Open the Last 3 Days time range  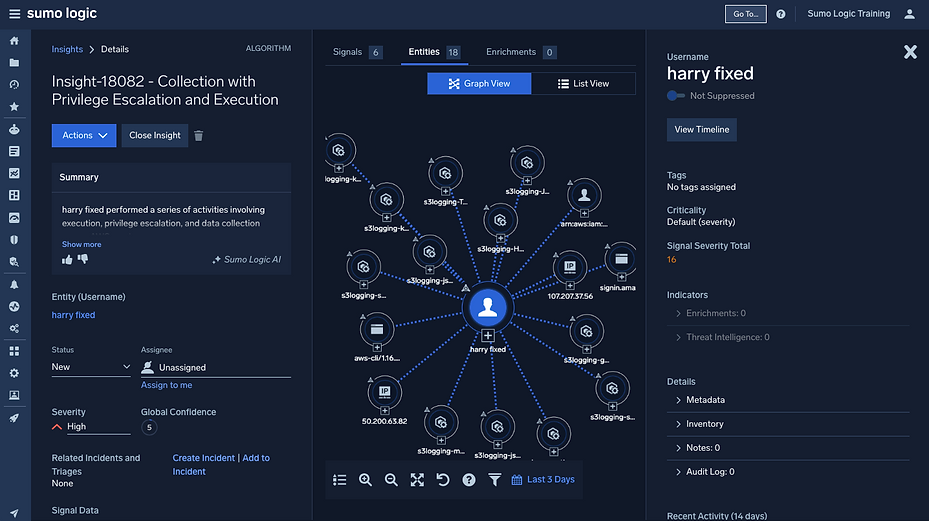543,480
